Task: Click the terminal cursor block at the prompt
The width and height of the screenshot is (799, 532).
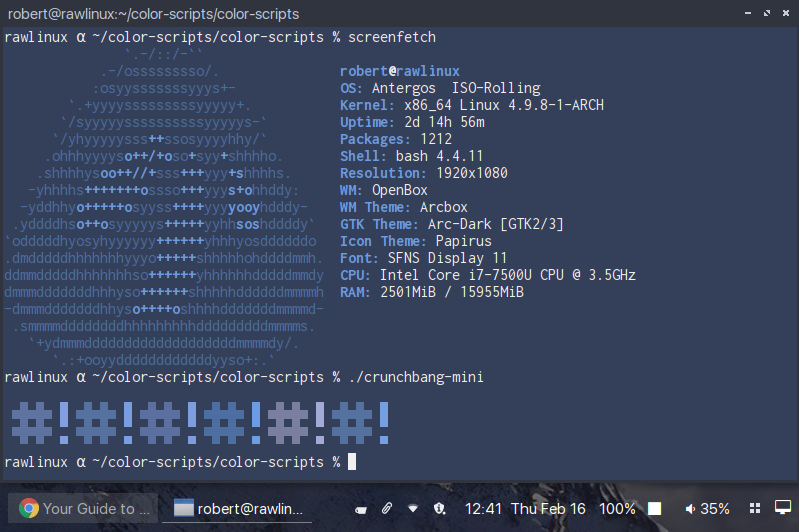Action: coord(352,462)
